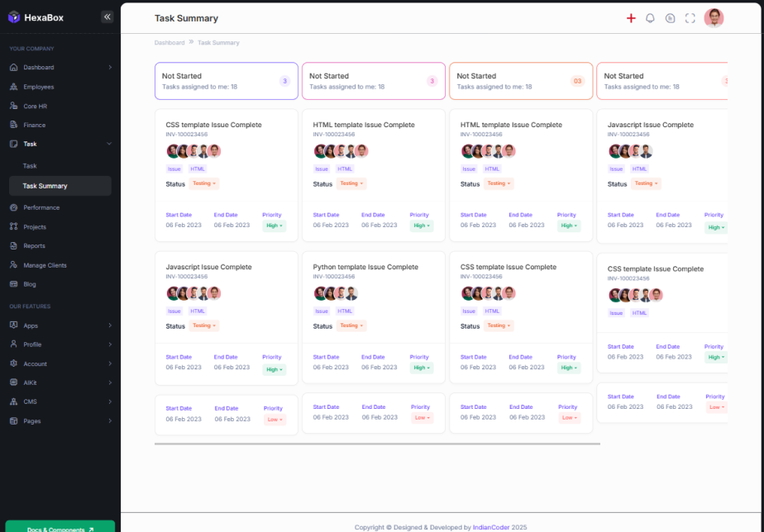Open High priority dropdown on Python template card
Screen dimensions: 764x532
coord(419,368)
